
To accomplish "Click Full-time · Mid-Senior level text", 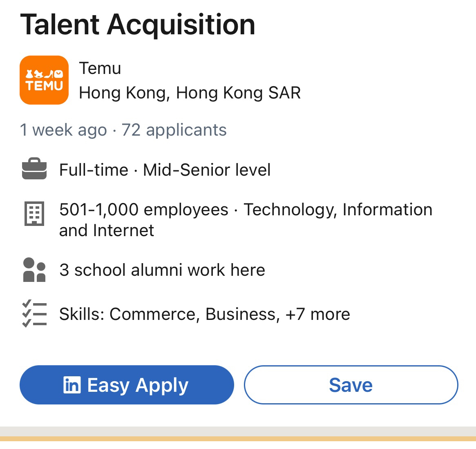I will coord(165,170).
